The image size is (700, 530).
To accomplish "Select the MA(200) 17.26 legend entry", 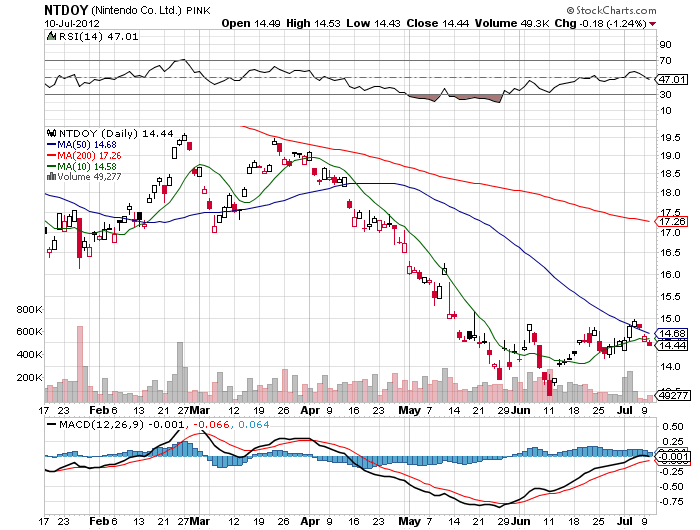I will pyautogui.click(x=84, y=155).
